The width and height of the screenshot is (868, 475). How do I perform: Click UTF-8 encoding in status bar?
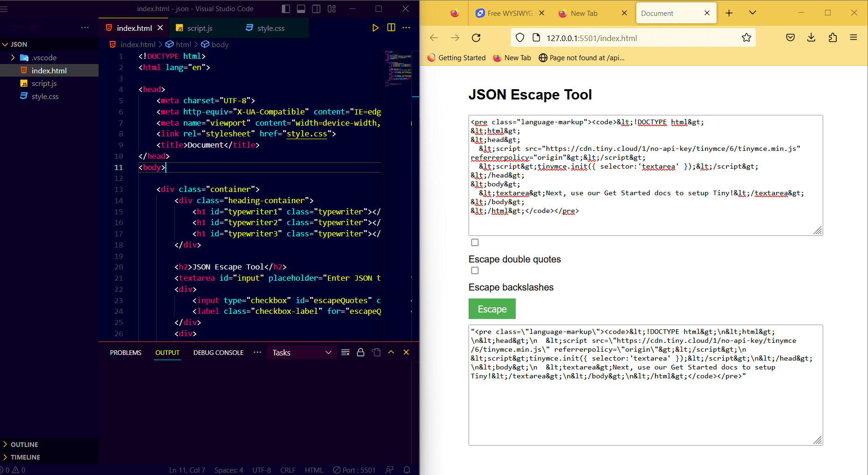pos(262,470)
